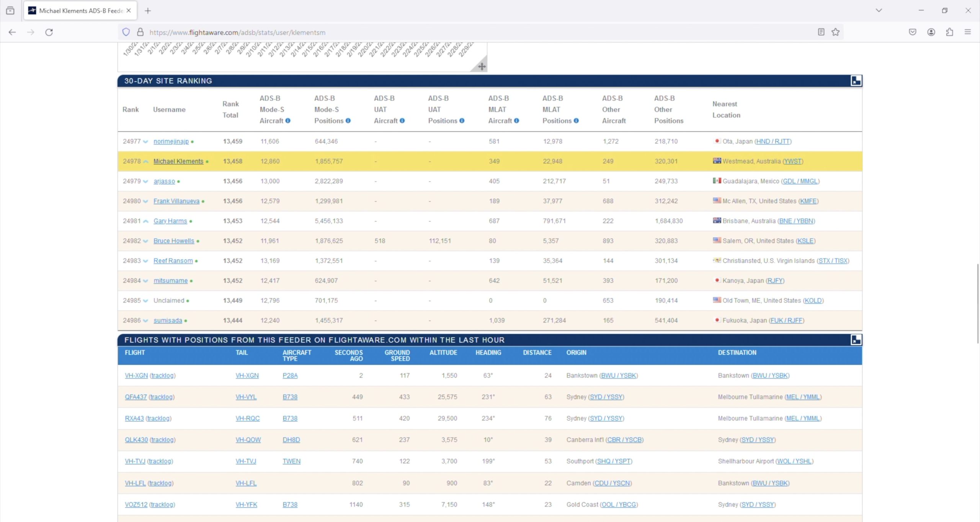Bookmark this page with star icon
The width and height of the screenshot is (980, 522).
pyautogui.click(x=835, y=32)
